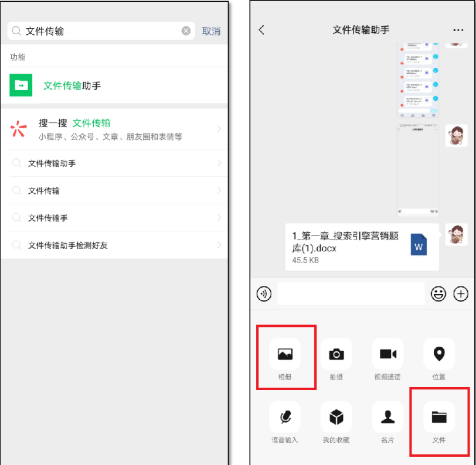Screen dimensions: 476x465
Task: Start a Video Call (视频通话)
Action: (387, 354)
